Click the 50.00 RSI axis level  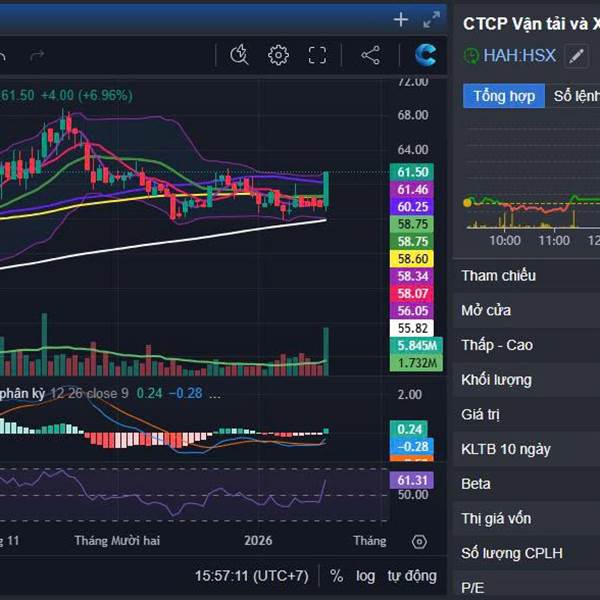pos(412,495)
